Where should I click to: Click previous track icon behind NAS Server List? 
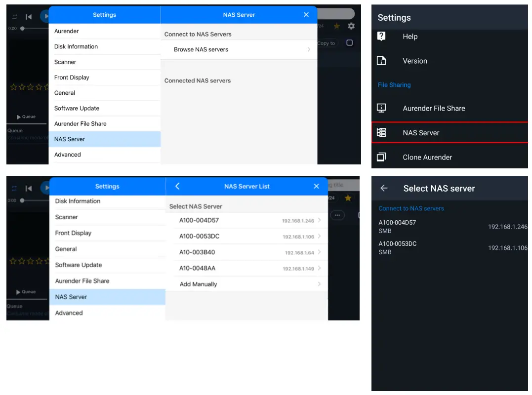29,188
